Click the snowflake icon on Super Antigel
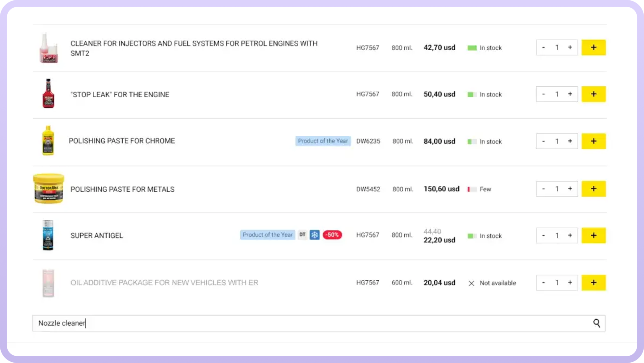The height and width of the screenshot is (363, 644). [315, 235]
